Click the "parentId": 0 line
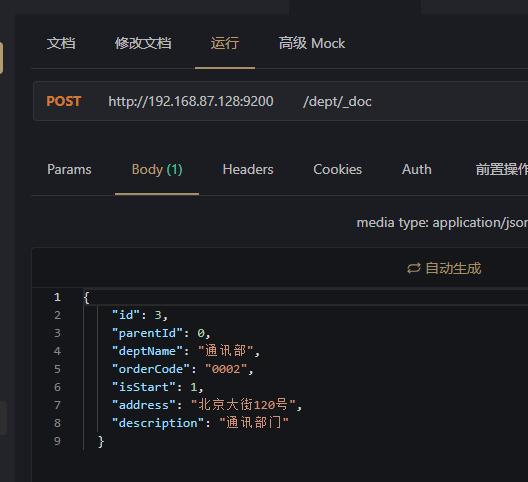528x482 pixels. (x=161, y=333)
